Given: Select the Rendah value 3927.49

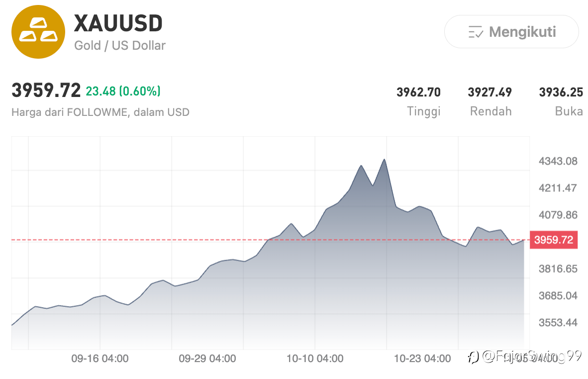Looking at the screenshot, I should pyautogui.click(x=490, y=92).
